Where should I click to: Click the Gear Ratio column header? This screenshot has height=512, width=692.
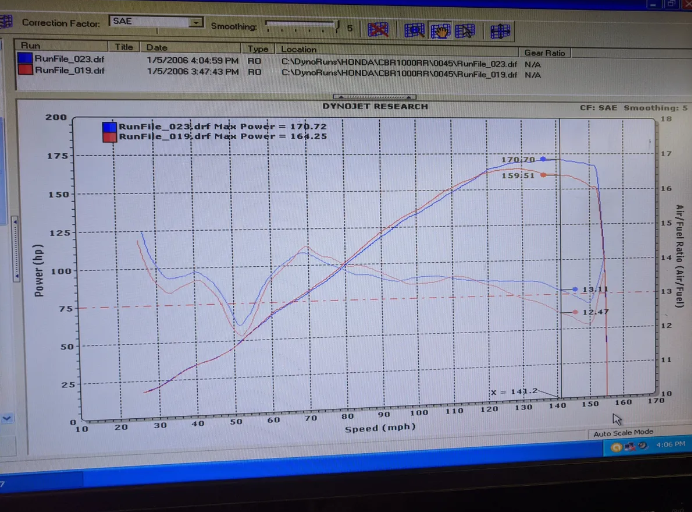pyautogui.click(x=545, y=51)
